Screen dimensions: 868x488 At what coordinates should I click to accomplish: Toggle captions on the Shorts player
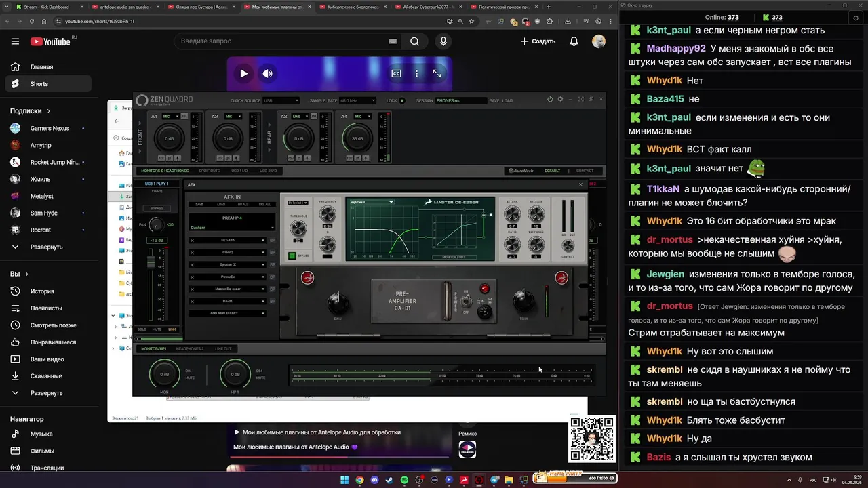coord(397,73)
